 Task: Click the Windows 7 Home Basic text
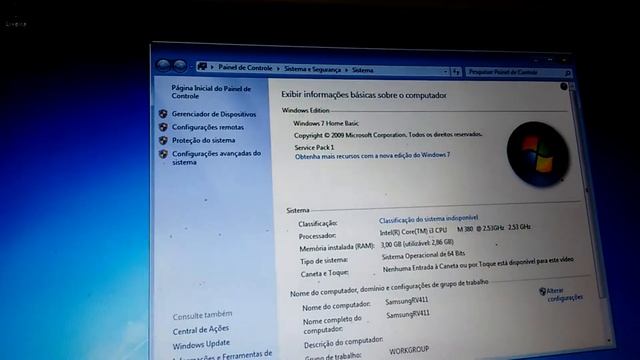326,123
